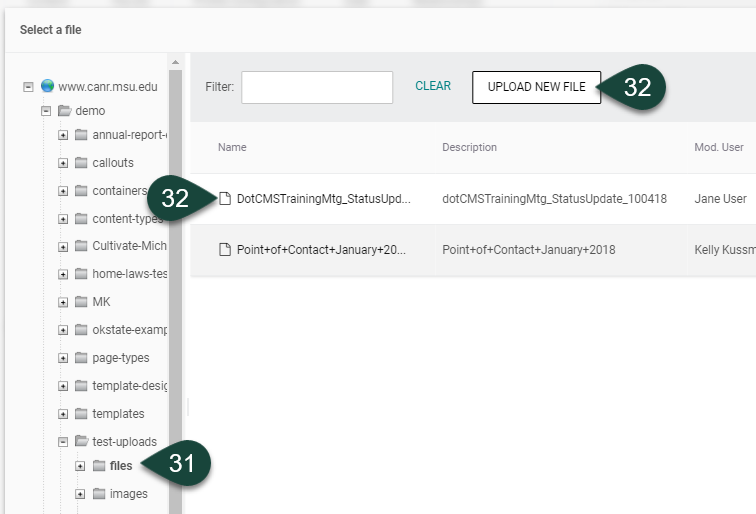Select the images folder in tree
Image resolution: width=756 pixels, height=514 pixels.
click(x=128, y=494)
